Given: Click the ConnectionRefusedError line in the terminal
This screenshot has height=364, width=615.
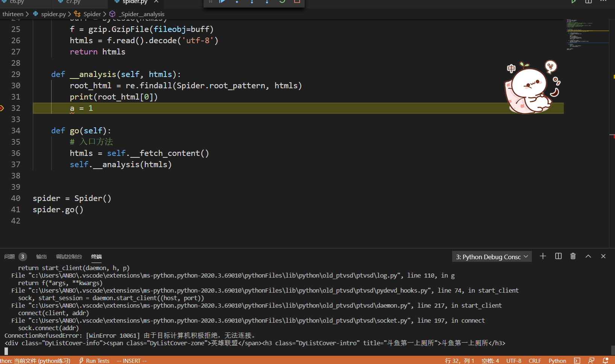Looking at the screenshot, I should coord(131,335).
